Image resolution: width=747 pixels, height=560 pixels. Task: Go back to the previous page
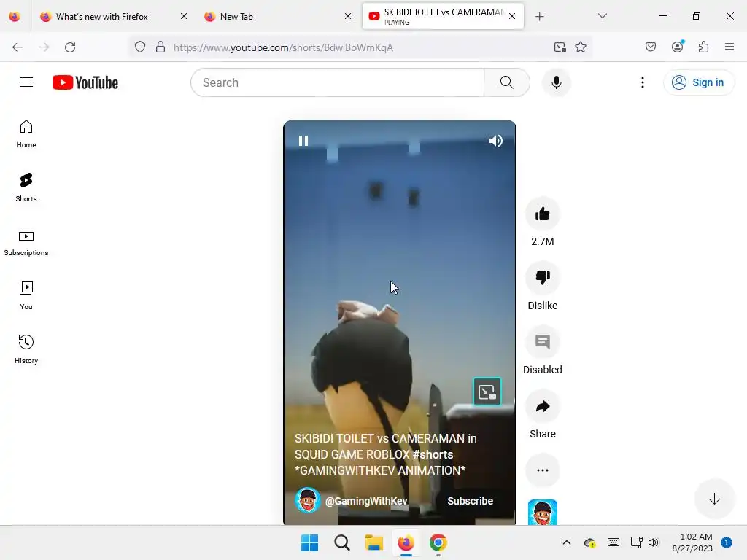[x=18, y=47]
